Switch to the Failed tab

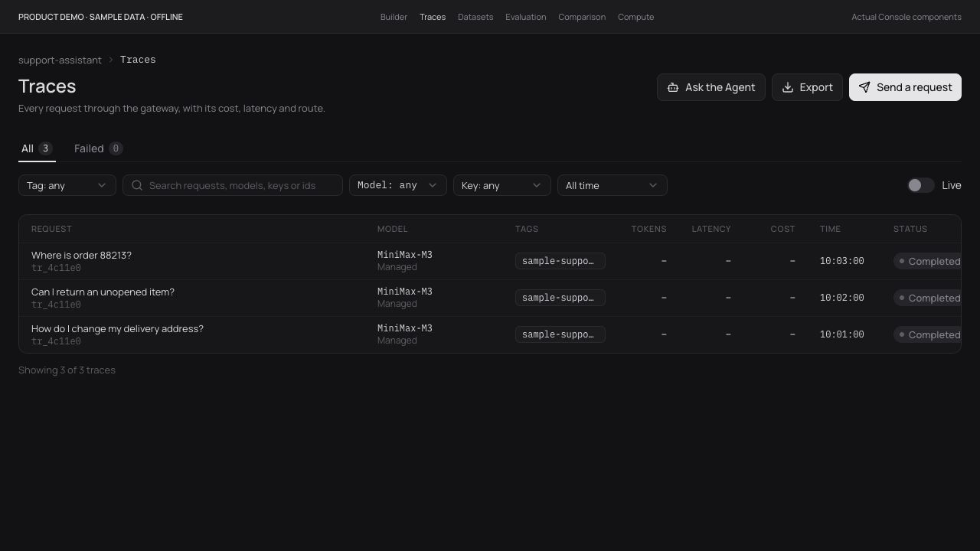pyautogui.click(x=99, y=148)
